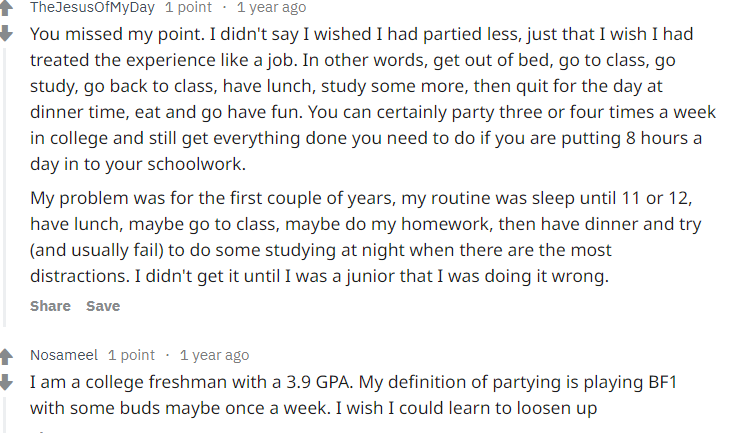Downvote TheJesusOfMyDay's comment
The height and width of the screenshot is (433, 745).
pos(7,32)
